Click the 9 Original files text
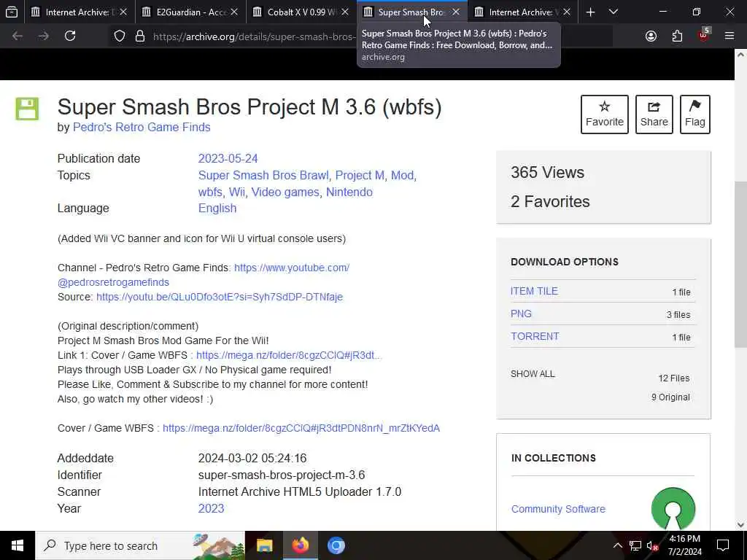 (670, 397)
